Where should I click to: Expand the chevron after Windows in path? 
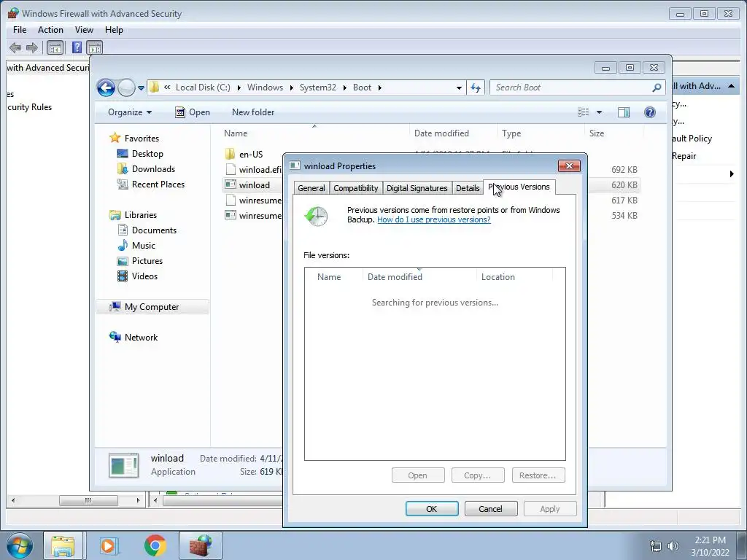291,87
